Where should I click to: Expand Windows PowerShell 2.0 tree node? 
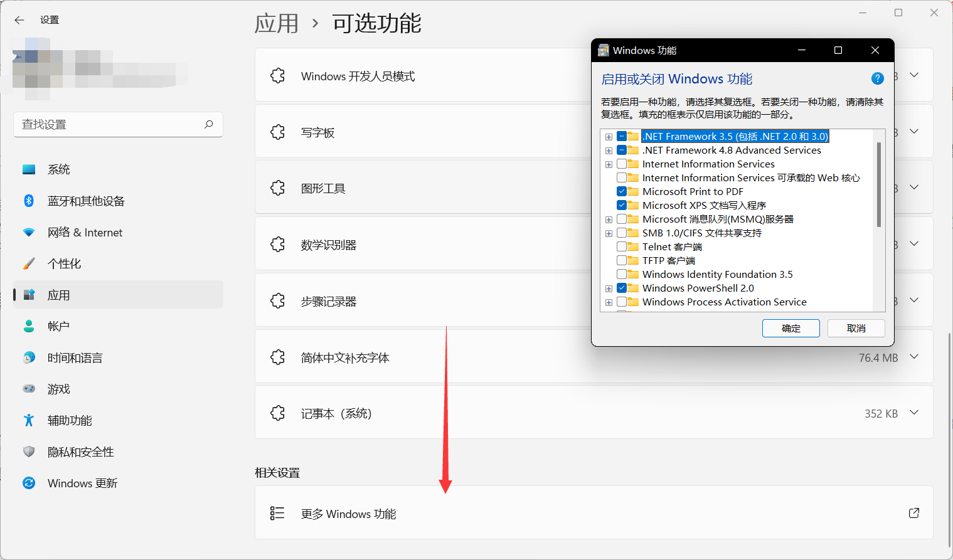(x=609, y=288)
